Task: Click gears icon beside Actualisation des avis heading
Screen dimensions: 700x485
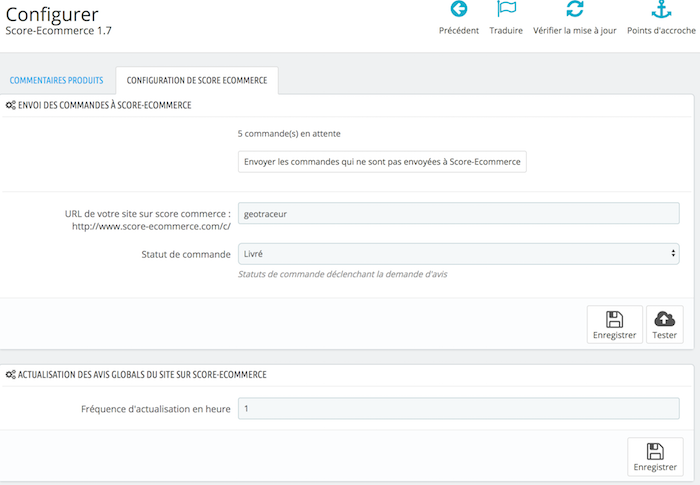Action: tap(10, 375)
